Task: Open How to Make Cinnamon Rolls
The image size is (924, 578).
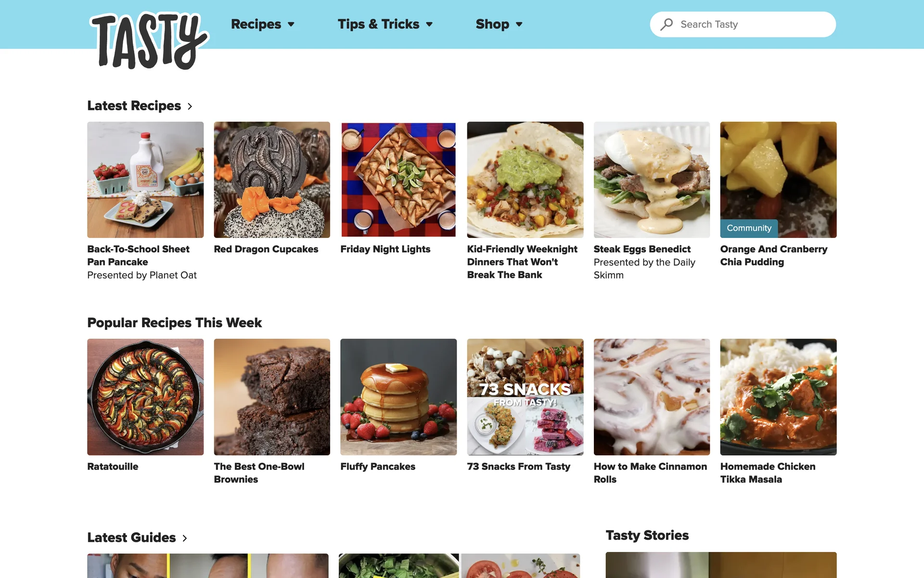Action: (x=650, y=473)
